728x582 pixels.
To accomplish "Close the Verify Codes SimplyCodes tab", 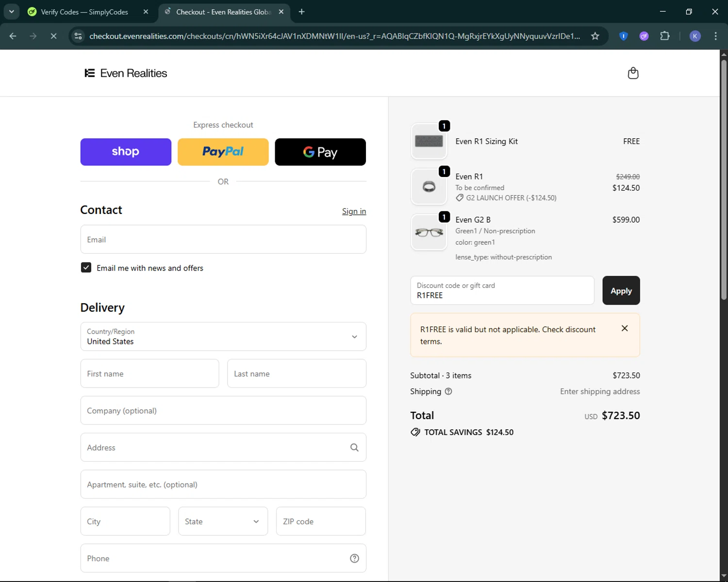I will pyautogui.click(x=146, y=12).
